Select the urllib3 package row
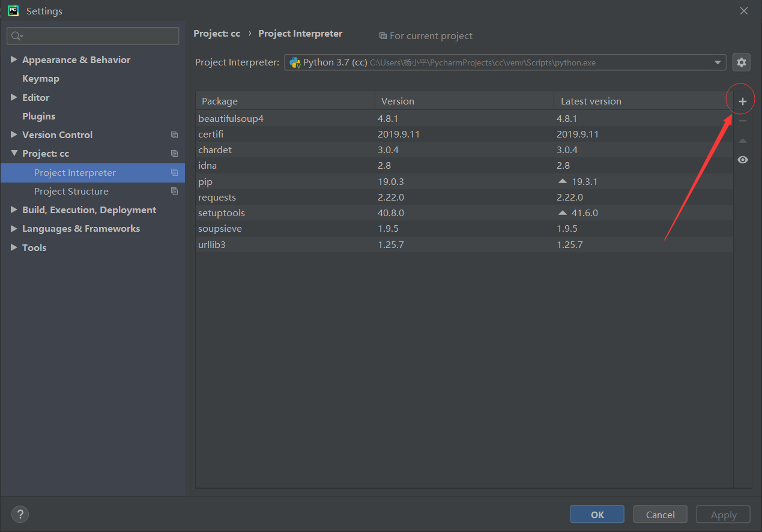The image size is (762, 532). 464,244
